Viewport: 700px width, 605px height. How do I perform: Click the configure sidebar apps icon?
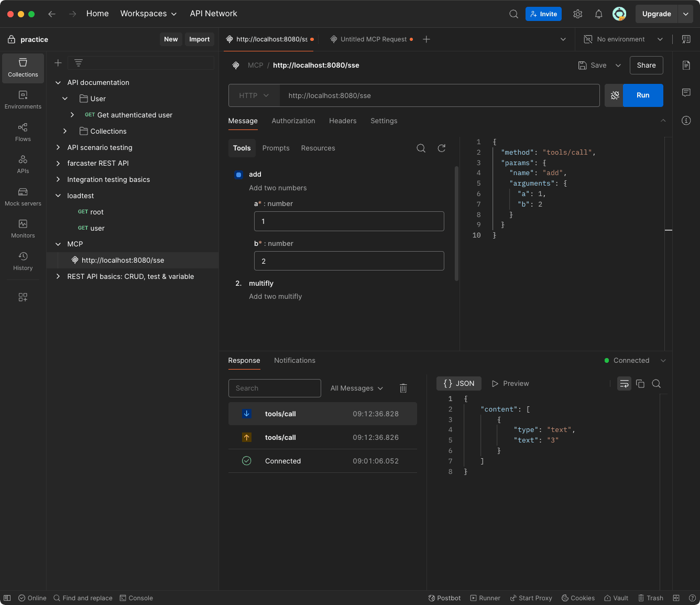23,297
